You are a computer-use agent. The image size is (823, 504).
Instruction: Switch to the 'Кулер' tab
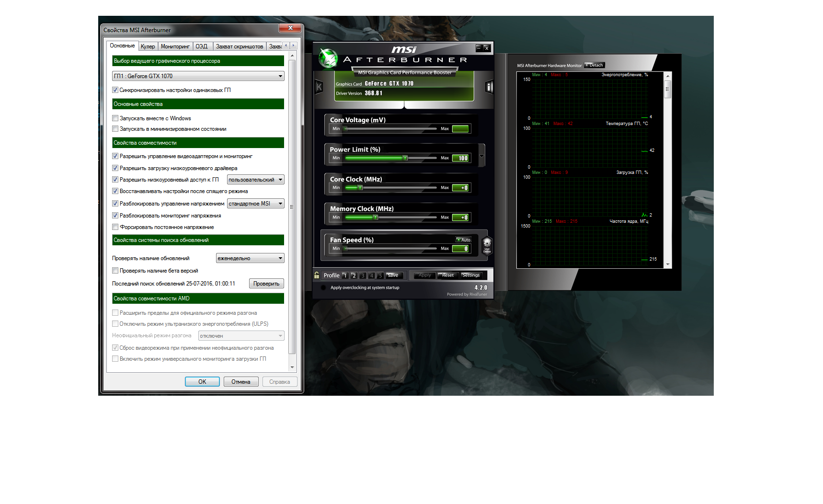coord(148,46)
